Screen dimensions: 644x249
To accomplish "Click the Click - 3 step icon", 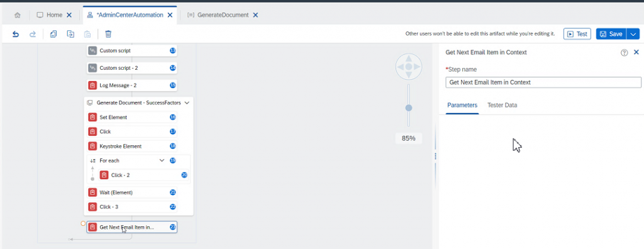I will pos(93,207).
